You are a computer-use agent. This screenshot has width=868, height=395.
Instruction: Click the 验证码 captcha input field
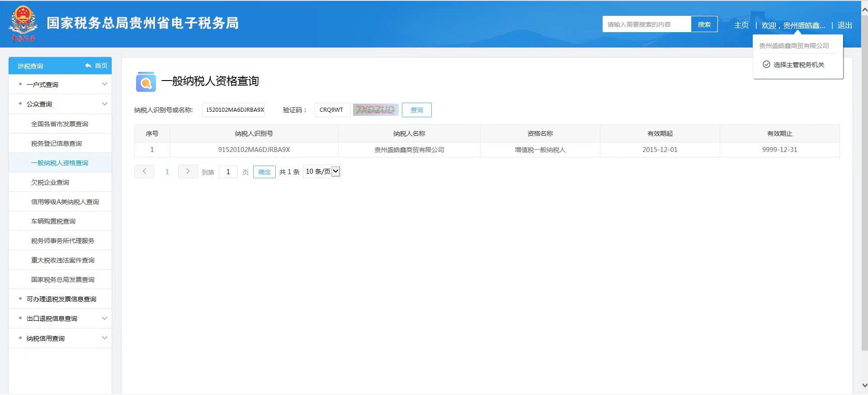coord(332,110)
